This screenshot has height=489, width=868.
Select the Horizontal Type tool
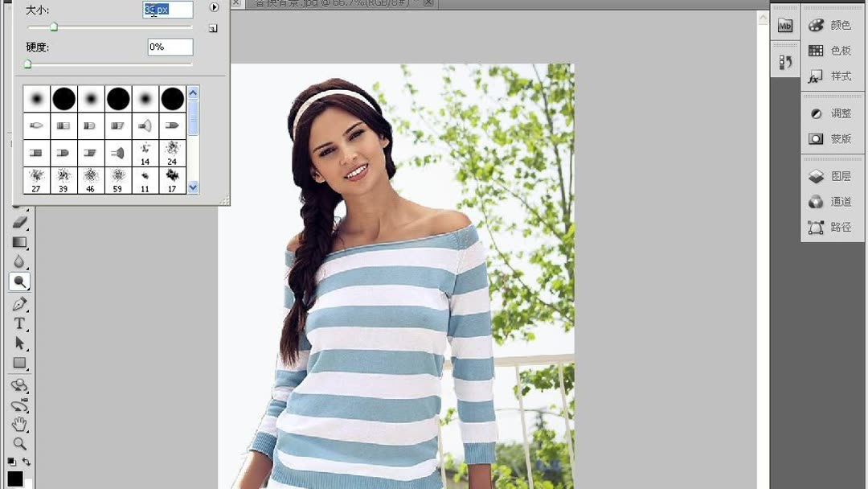click(x=20, y=324)
